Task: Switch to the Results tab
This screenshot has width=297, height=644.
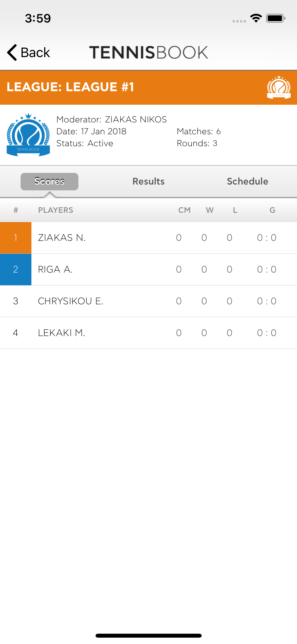Action: click(148, 181)
